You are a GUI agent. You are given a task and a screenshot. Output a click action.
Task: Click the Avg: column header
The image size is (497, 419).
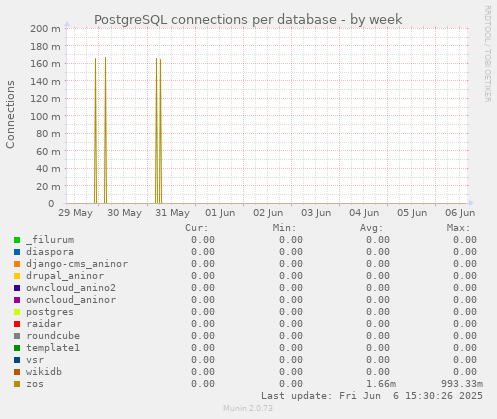click(x=371, y=228)
